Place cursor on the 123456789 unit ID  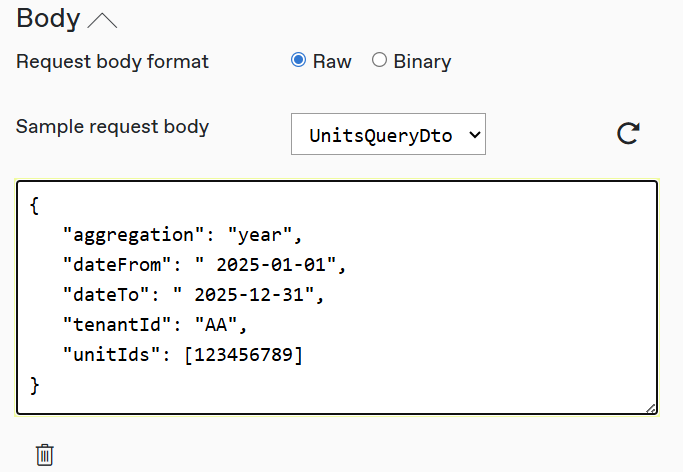(x=243, y=354)
